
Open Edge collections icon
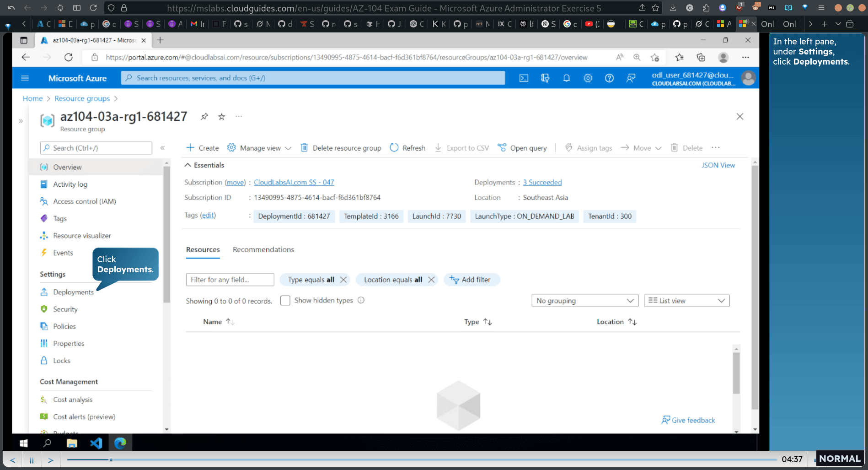[701, 57]
